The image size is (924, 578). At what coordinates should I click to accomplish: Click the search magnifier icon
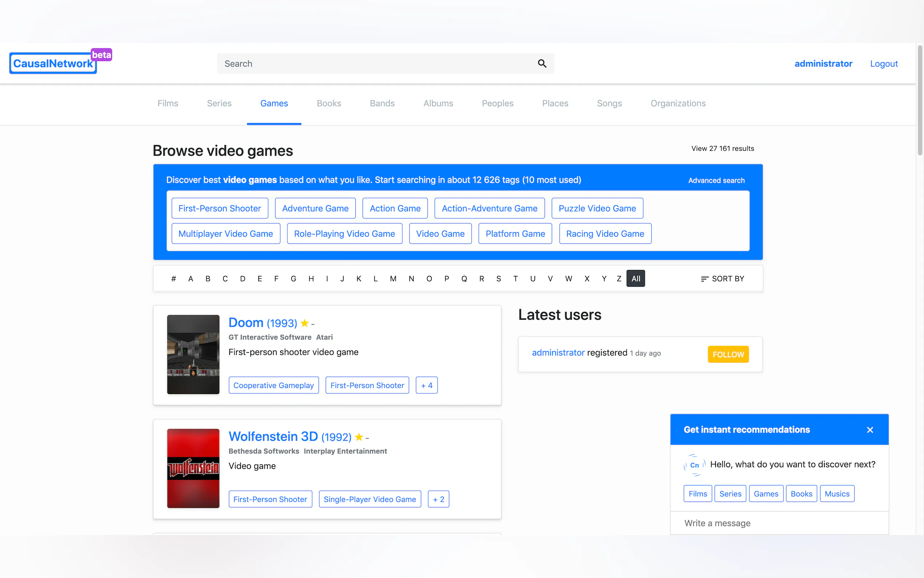tap(542, 63)
